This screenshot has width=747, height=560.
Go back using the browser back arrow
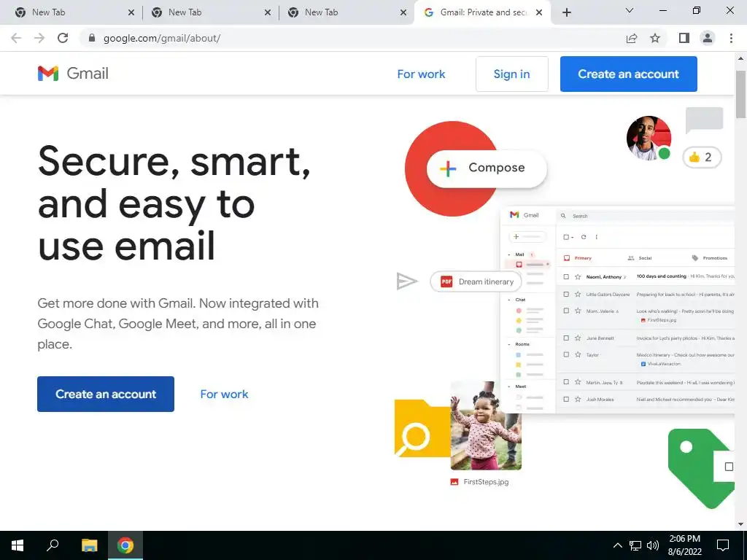(16, 38)
